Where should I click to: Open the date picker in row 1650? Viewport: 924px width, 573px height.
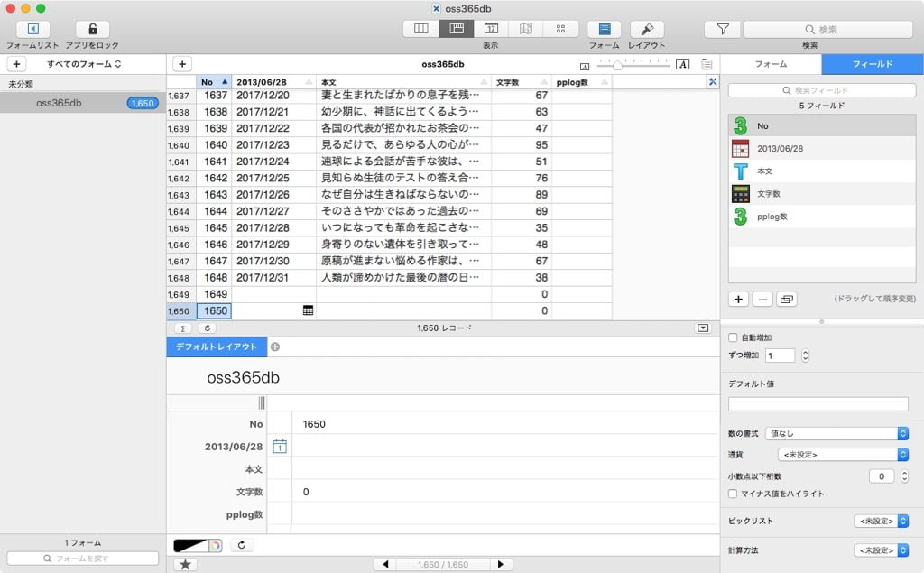click(308, 310)
